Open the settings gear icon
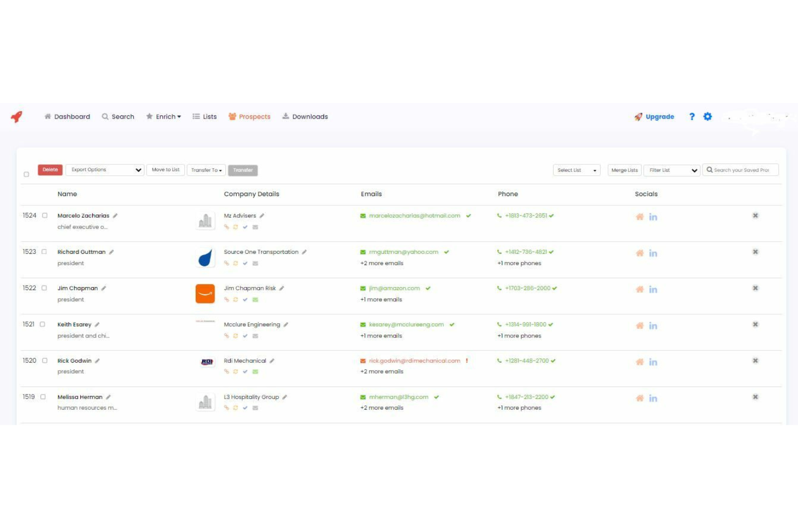This screenshot has height=532, width=798. (x=707, y=116)
